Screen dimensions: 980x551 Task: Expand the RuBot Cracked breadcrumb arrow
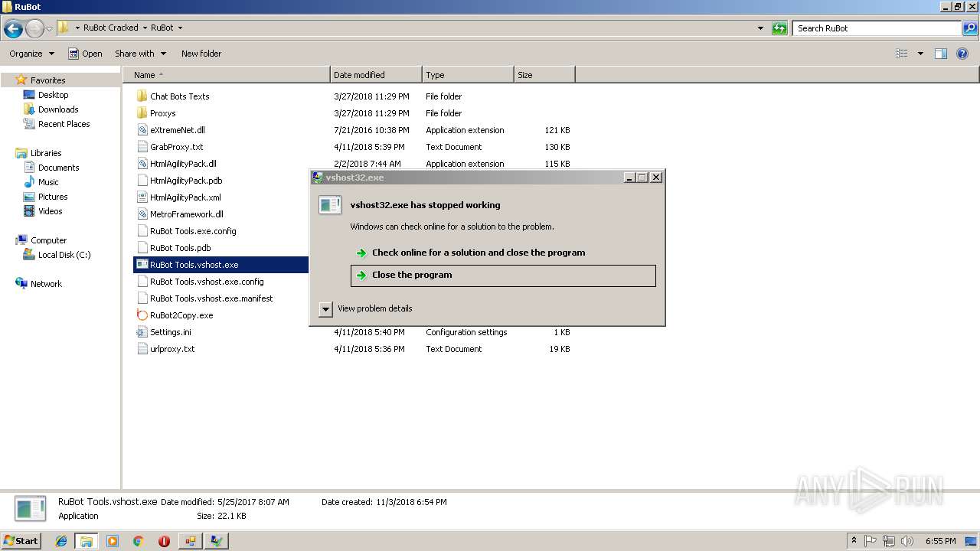click(x=144, y=28)
